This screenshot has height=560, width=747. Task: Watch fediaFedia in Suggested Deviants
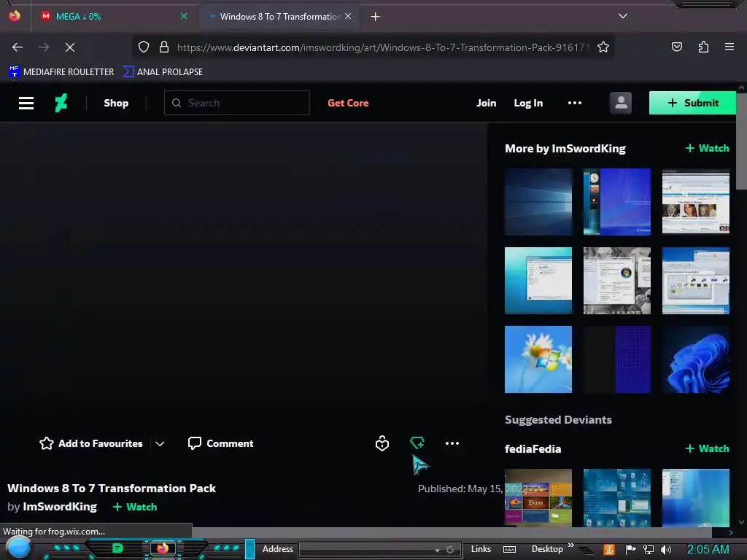point(707,448)
